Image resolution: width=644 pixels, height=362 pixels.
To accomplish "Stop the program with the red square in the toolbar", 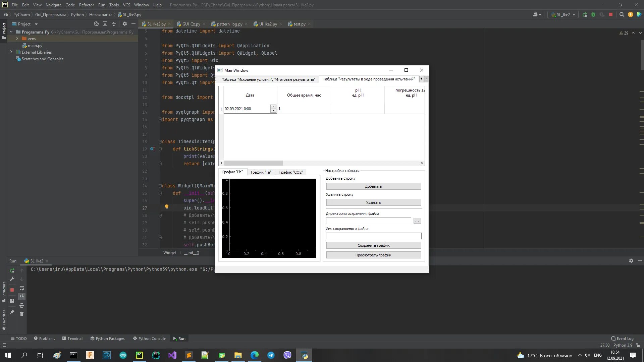I will [x=611, y=14].
